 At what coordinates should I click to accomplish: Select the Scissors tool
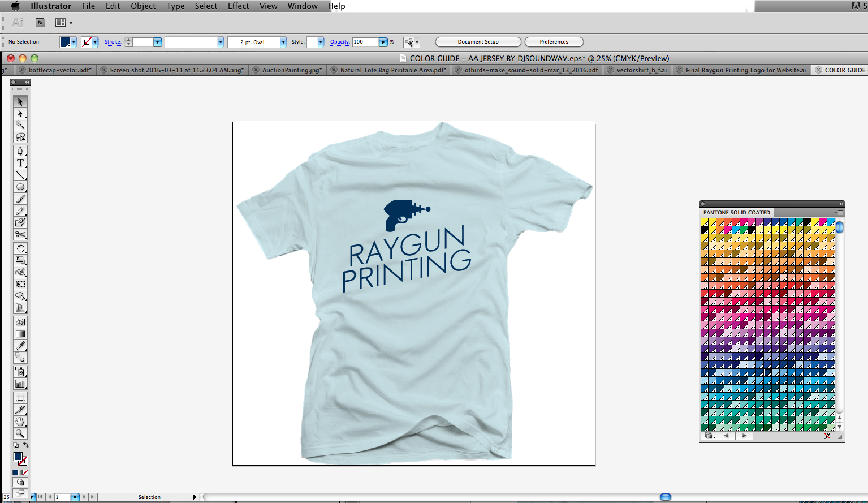20,234
